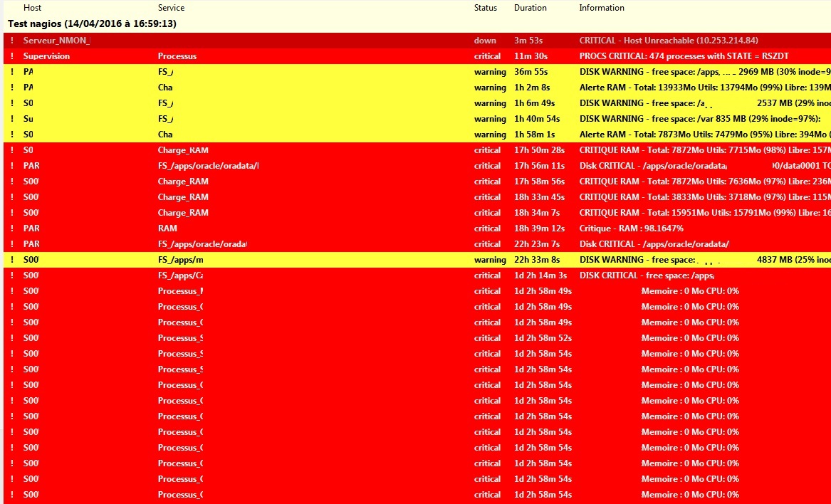831x504 pixels.
Task: Click the Critique - RAM : 98.1647% message
Action: [632, 229]
